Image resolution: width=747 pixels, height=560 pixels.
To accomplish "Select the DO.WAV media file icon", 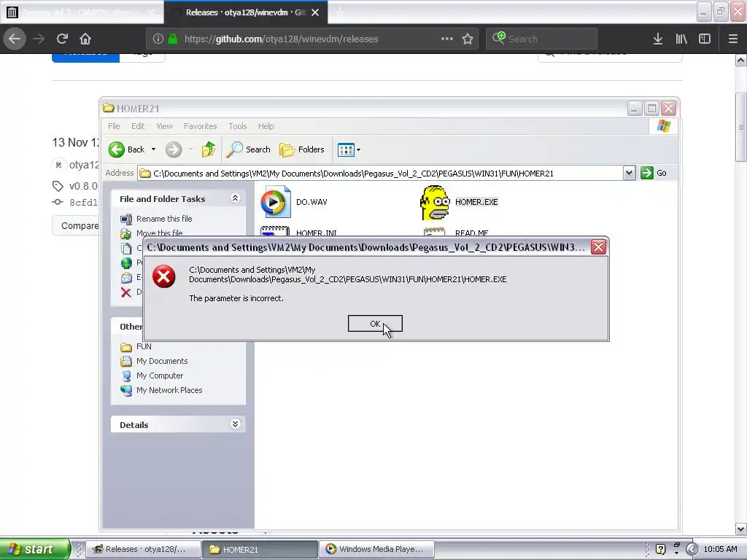I will [x=275, y=202].
